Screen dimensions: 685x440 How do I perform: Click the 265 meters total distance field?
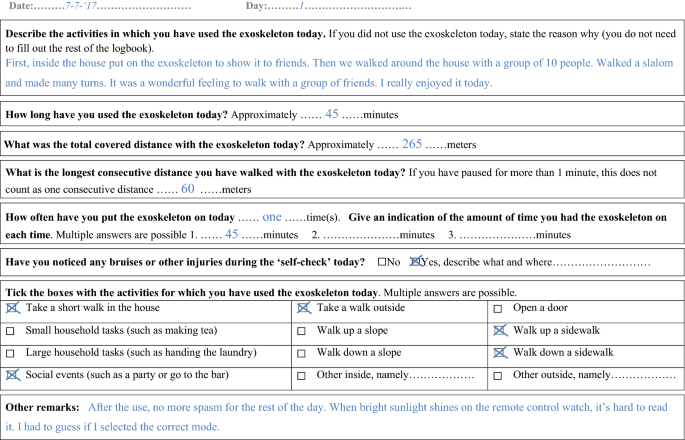coord(413,144)
